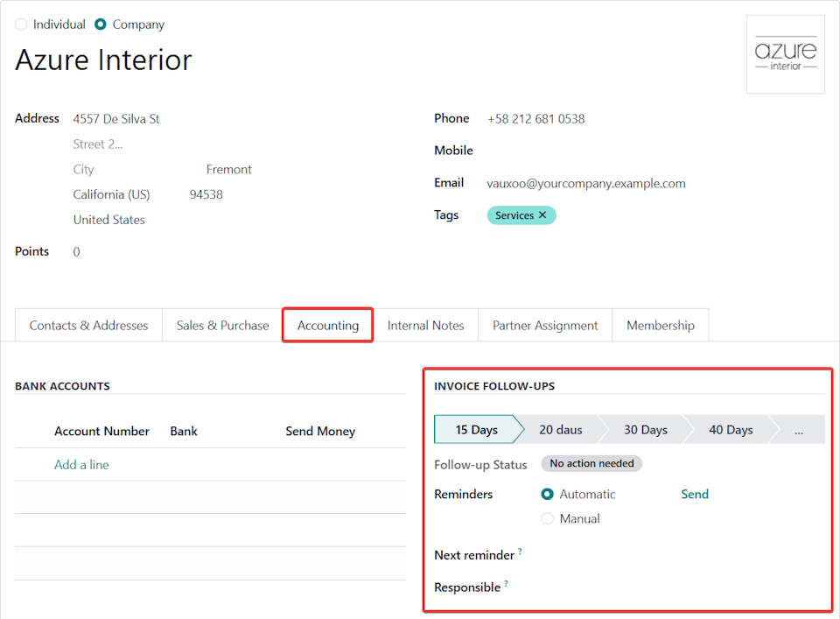Open the United States country dropdown

click(108, 220)
